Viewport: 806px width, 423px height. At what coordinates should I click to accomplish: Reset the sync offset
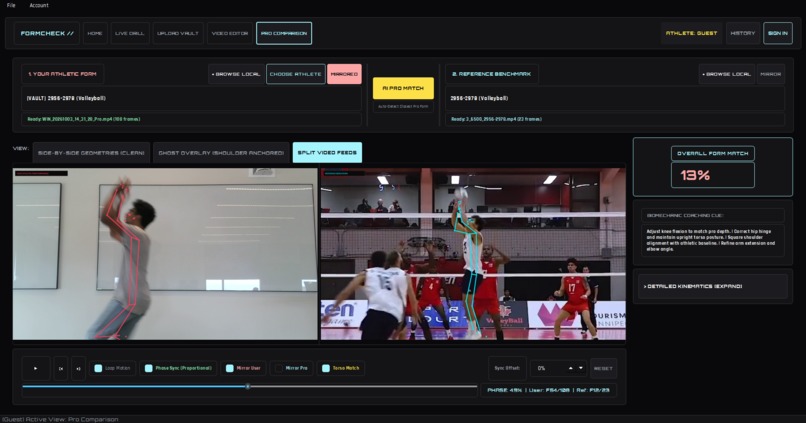click(x=603, y=368)
